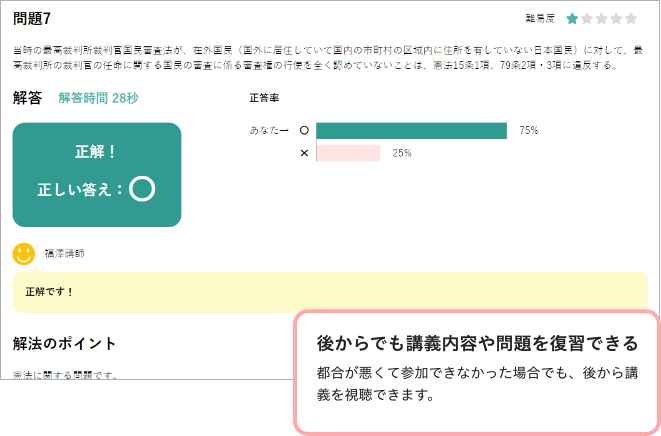Choose the fourth difficulty star
Screen dimensions: 661x436
point(616,19)
